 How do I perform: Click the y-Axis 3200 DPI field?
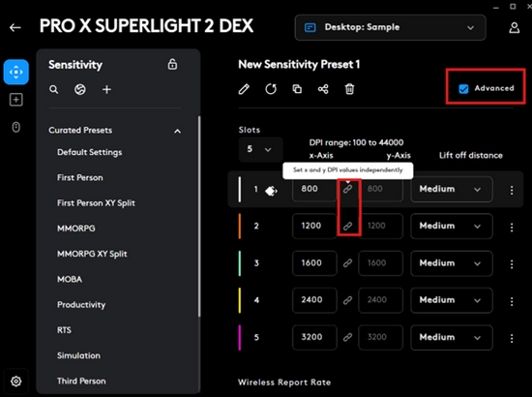[380, 337]
